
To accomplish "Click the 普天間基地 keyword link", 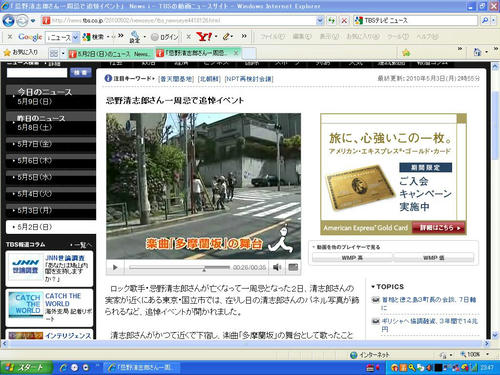I will point(176,79).
